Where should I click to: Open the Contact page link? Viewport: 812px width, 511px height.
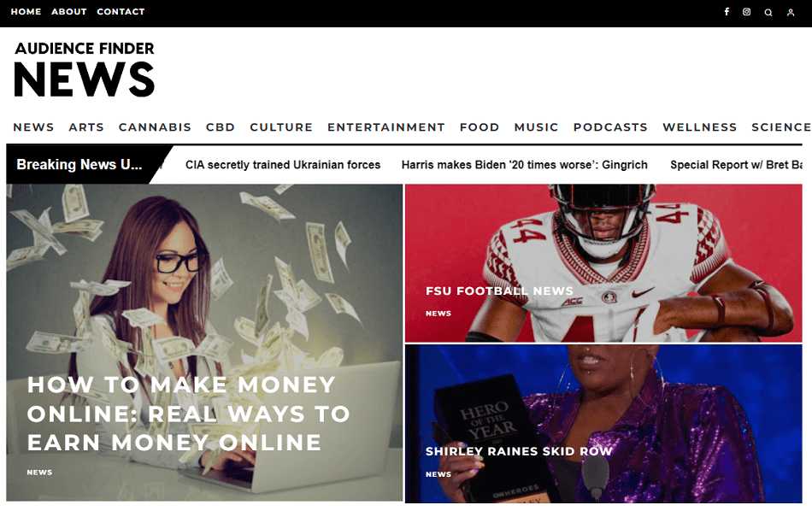(x=121, y=11)
